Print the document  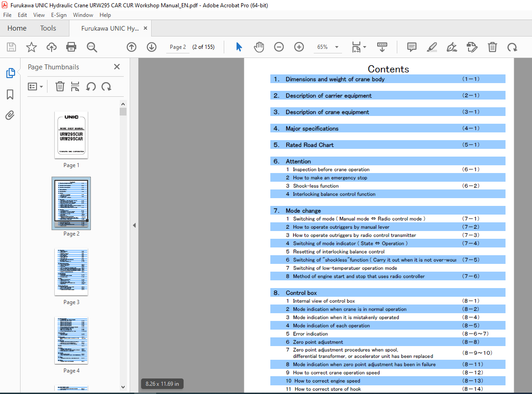(x=71, y=47)
